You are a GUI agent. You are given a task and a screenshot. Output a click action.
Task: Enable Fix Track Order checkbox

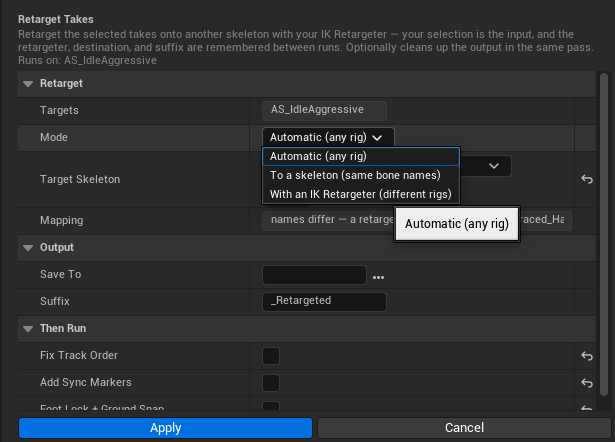pyautogui.click(x=271, y=356)
